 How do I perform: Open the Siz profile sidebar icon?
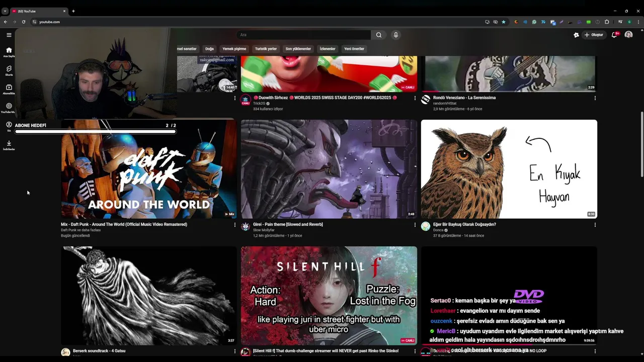point(9,126)
